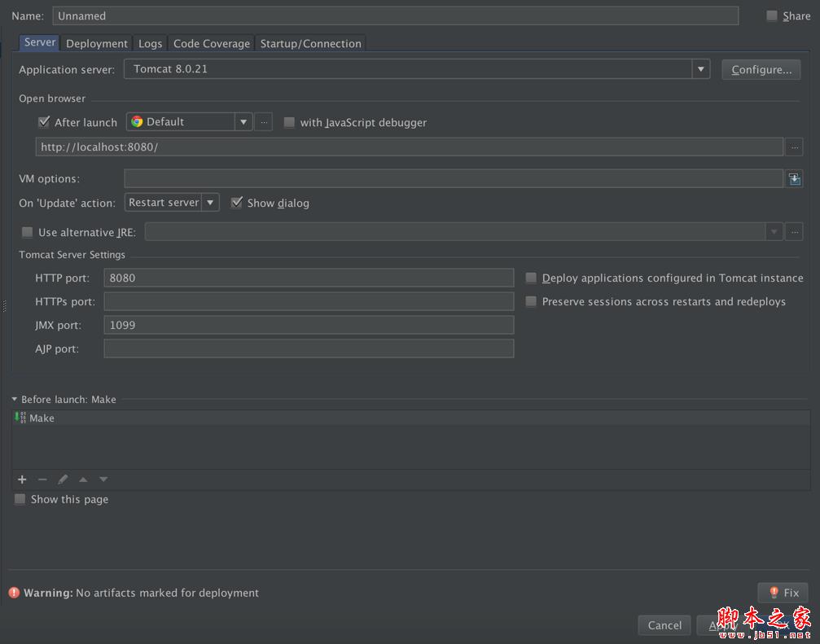Click the Fix button

783,593
